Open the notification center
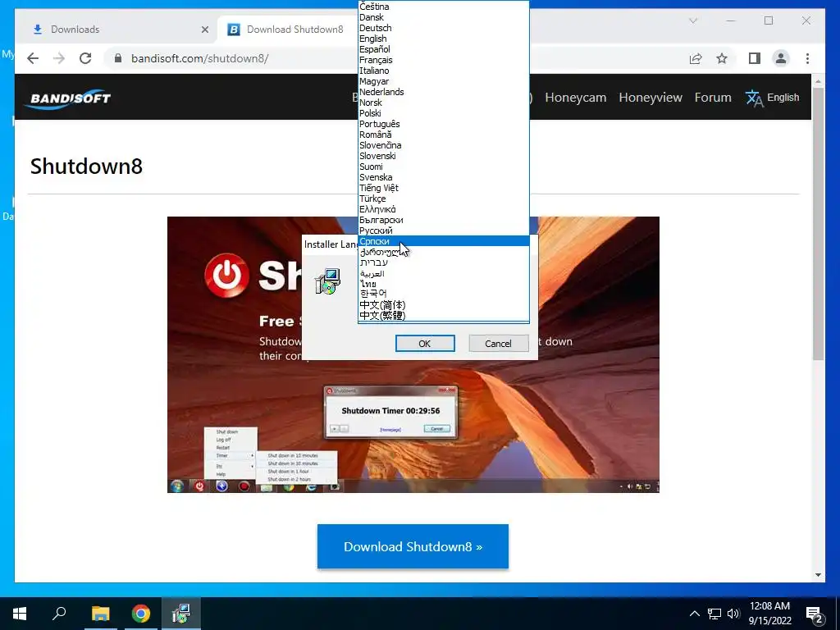Viewport: 840px width, 630px height. pos(815,614)
